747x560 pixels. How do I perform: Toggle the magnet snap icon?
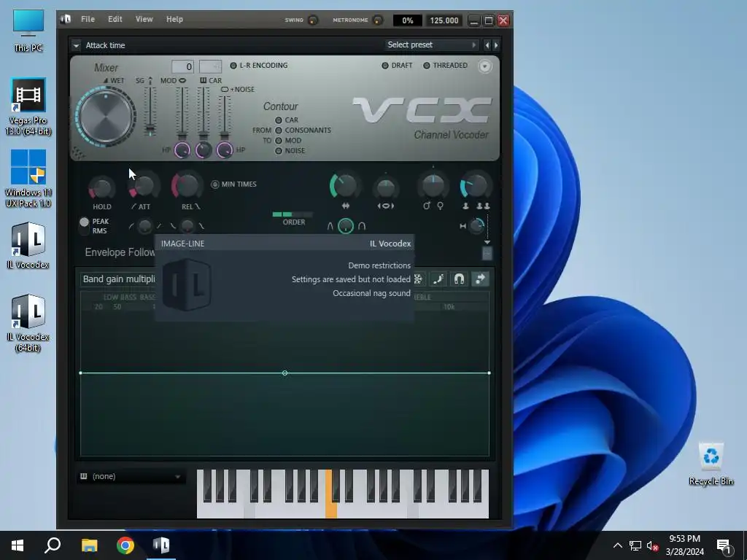[460, 279]
